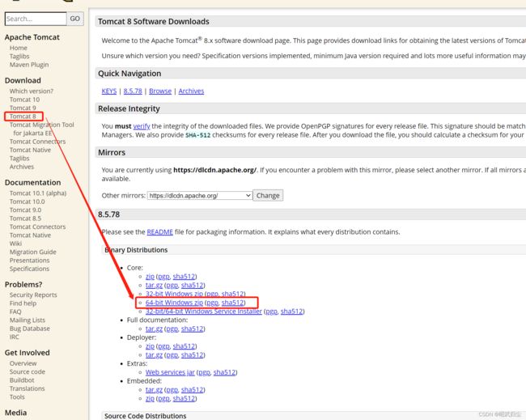
Task: Open pgp signature for 64-bit Windows zip
Action: click(x=212, y=303)
